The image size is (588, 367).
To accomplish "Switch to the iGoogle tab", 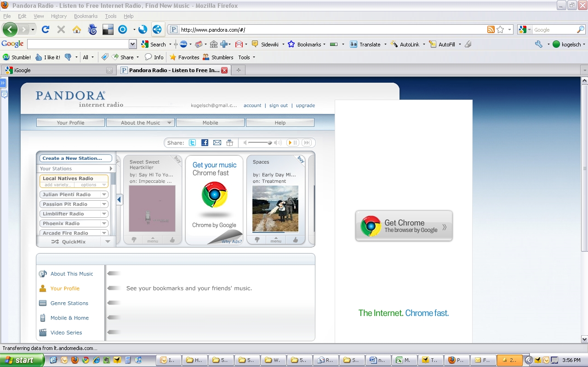I will [x=58, y=70].
